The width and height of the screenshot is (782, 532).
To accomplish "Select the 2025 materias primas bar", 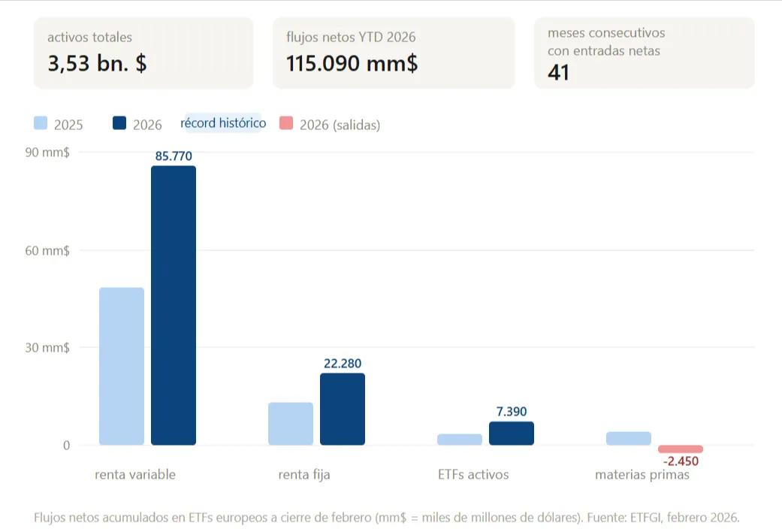I will click(629, 439).
